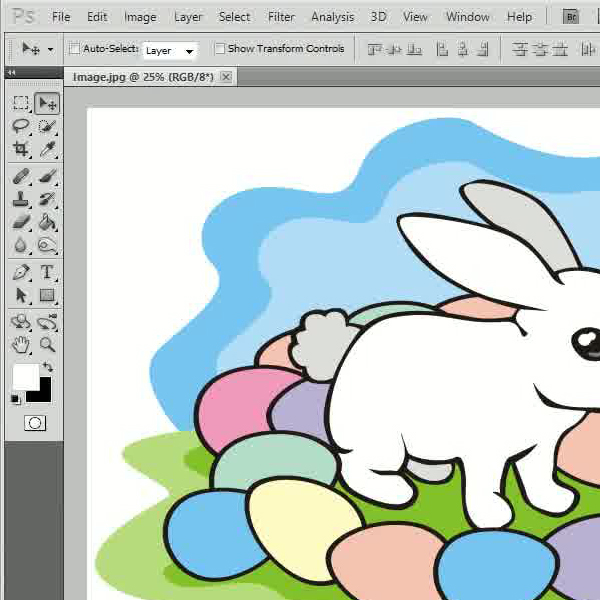The width and height of the screenshot is (600, 600).
Task: Select the Hand tool
Action: pyautogui.click(x=21, y=345)
